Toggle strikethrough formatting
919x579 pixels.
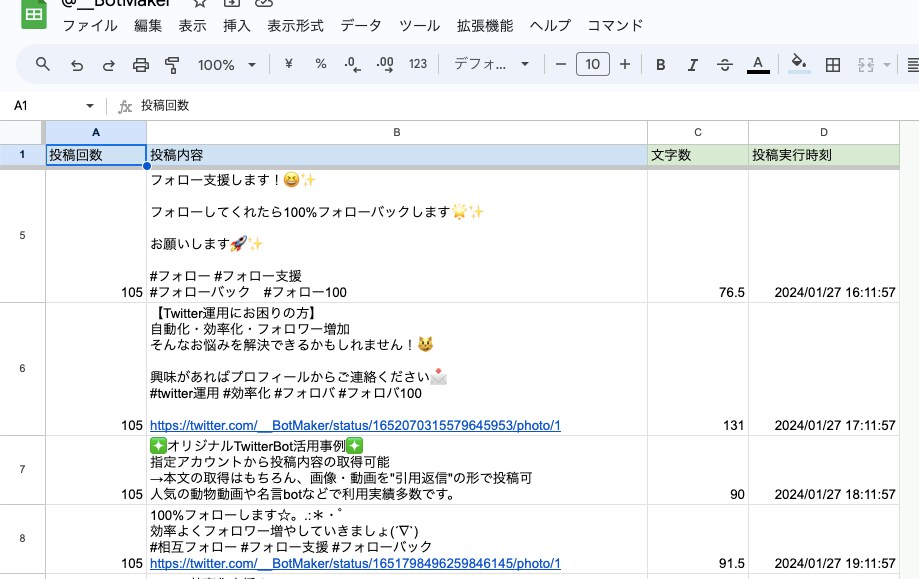point(725,64)
